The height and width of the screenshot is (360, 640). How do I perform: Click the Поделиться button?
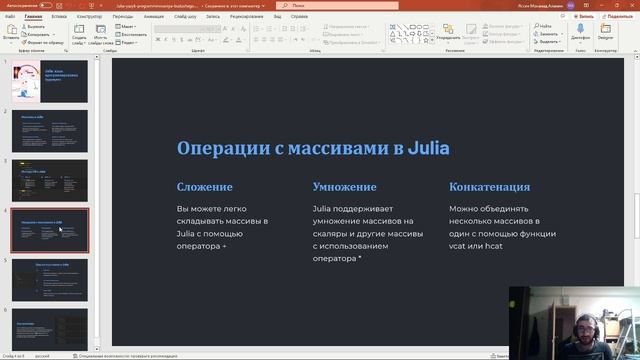618,16
